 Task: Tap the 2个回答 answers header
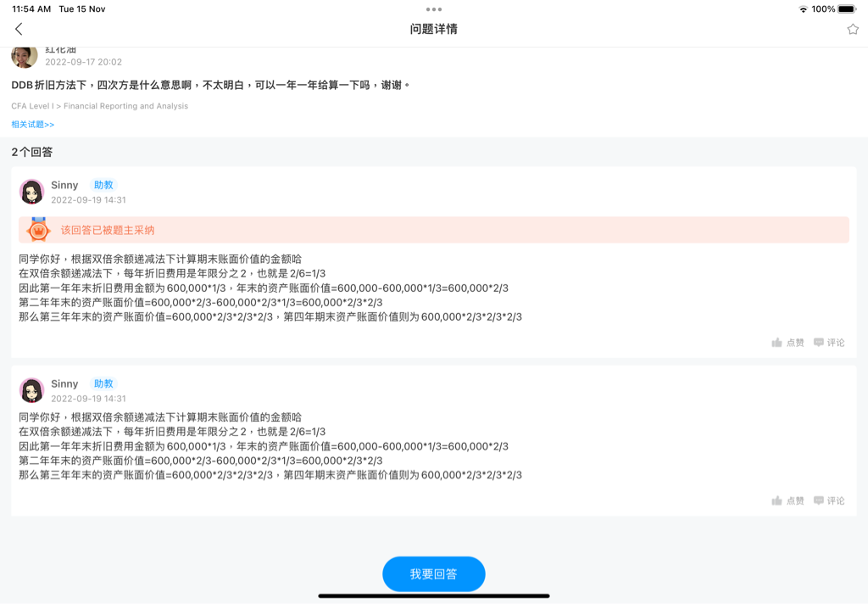click(x=32, y=152)
